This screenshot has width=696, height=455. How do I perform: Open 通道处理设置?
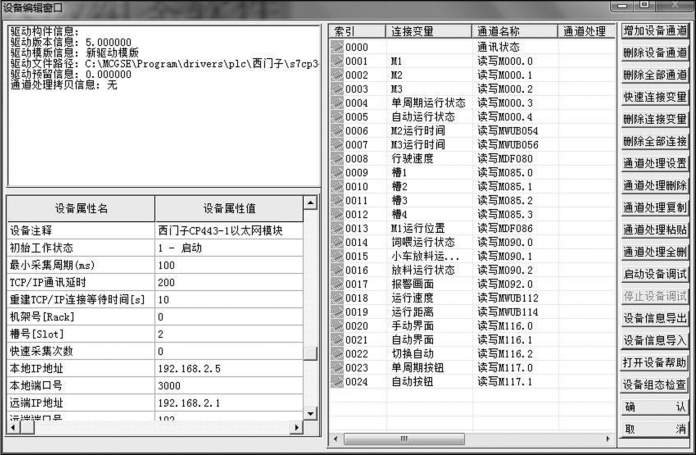655,164
